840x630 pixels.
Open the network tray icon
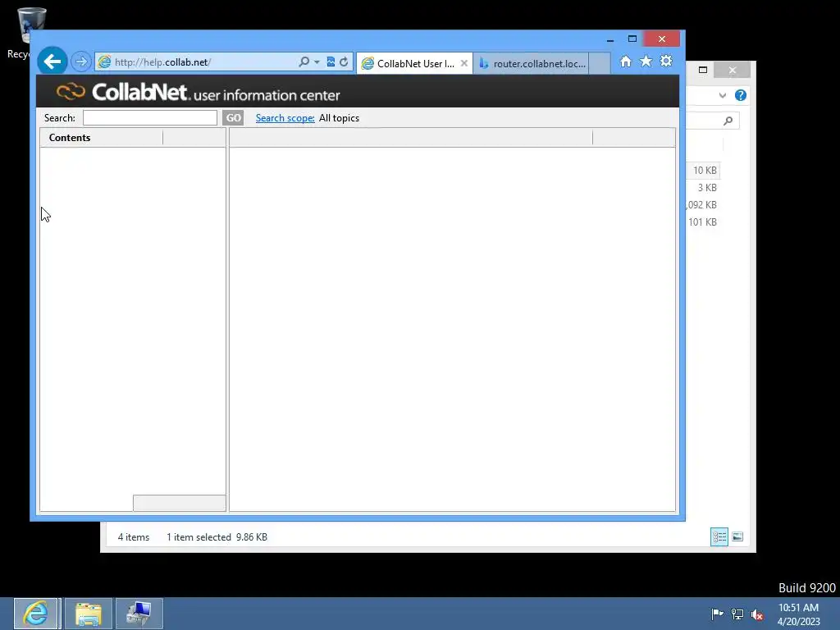tap(737, 614)
